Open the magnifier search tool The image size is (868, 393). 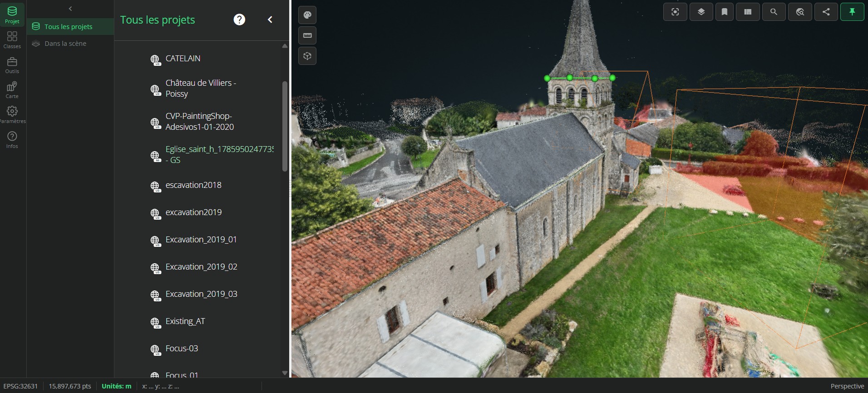774,12
